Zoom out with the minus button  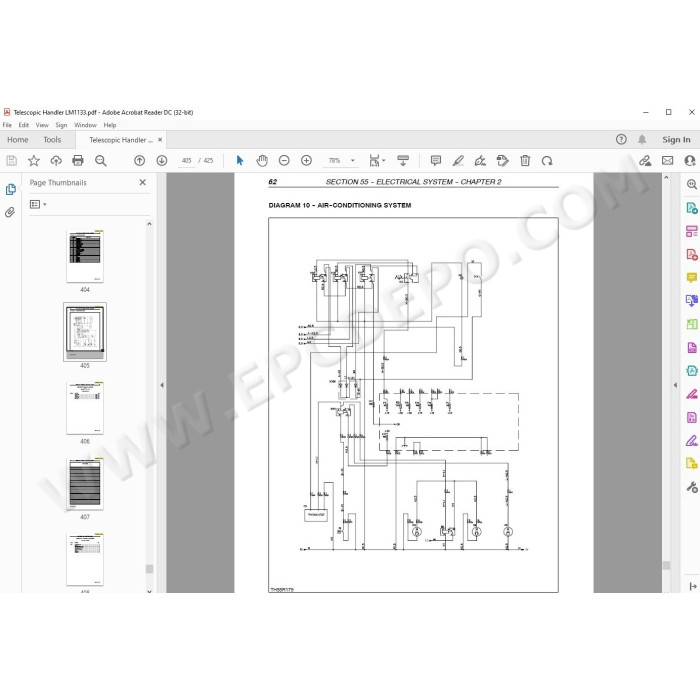[x=284, y=161]
